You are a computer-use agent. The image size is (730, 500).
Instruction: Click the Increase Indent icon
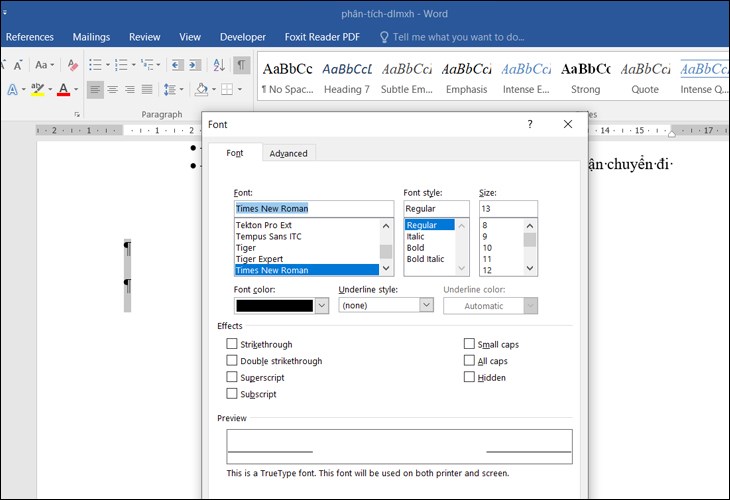click(x=197, y=65)
